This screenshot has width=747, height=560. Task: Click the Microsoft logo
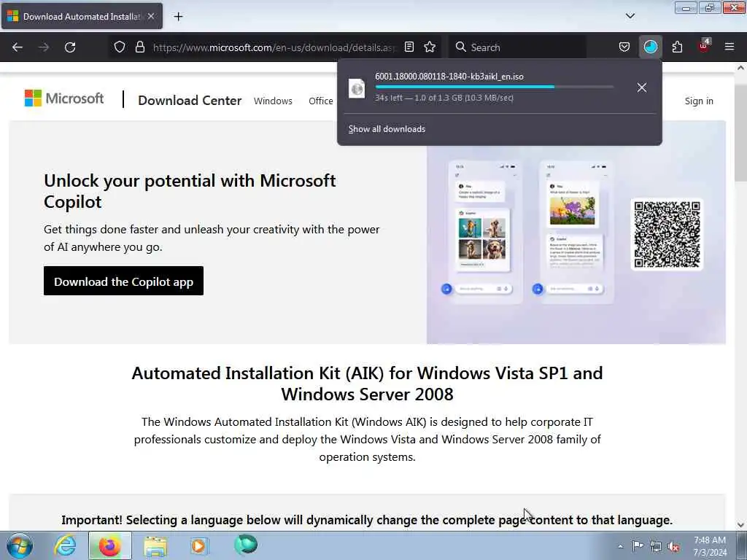[x=64, y=98]
